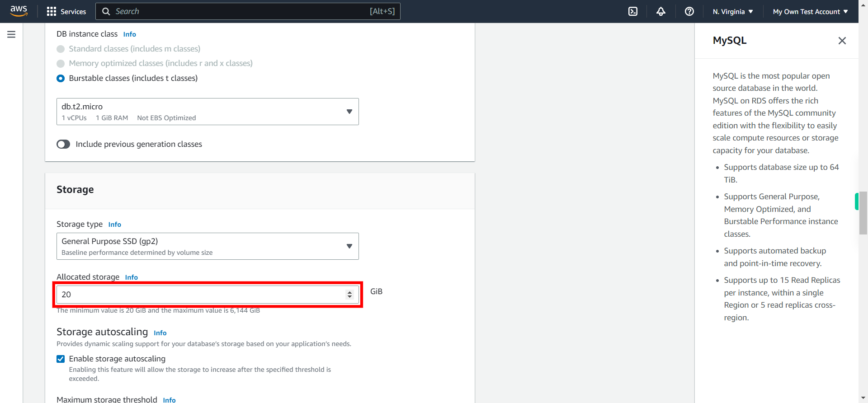The width and height of the screenshot is (868, 403).
Task: Click the search magnifier icon
Action: pyautogui.click(x=106, y=11)
